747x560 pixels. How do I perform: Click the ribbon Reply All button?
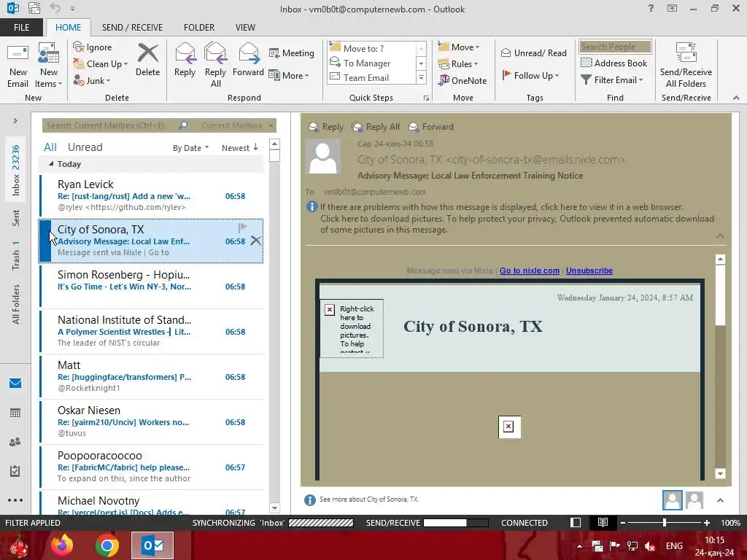click(x=215, y=65)
